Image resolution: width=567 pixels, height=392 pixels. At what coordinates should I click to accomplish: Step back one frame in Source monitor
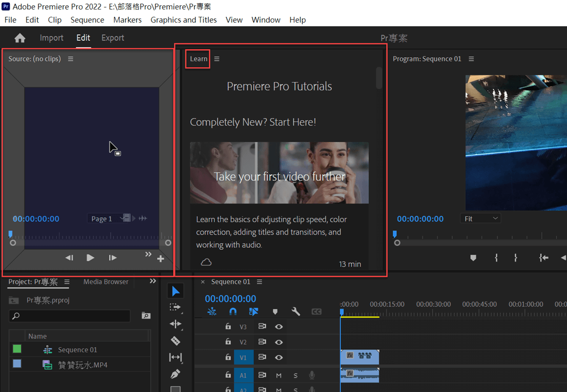click(69, 258)
